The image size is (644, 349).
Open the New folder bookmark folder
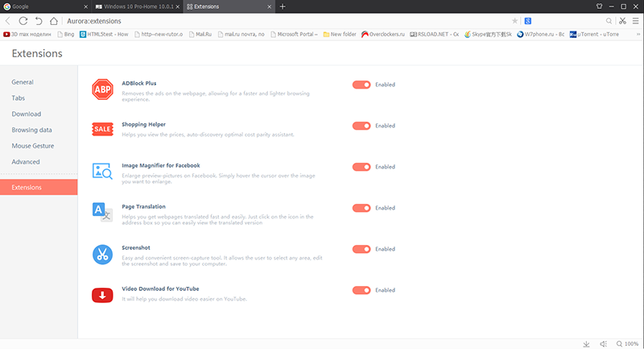340,35
